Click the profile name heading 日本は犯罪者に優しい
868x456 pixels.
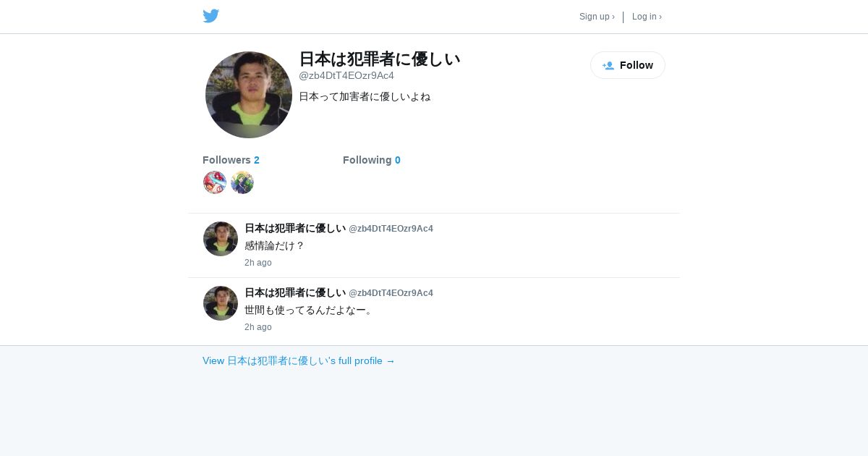click(380, 59)
